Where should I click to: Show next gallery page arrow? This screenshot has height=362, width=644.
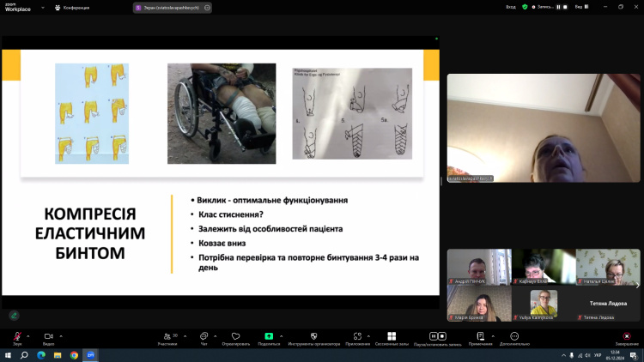point(637,285)
